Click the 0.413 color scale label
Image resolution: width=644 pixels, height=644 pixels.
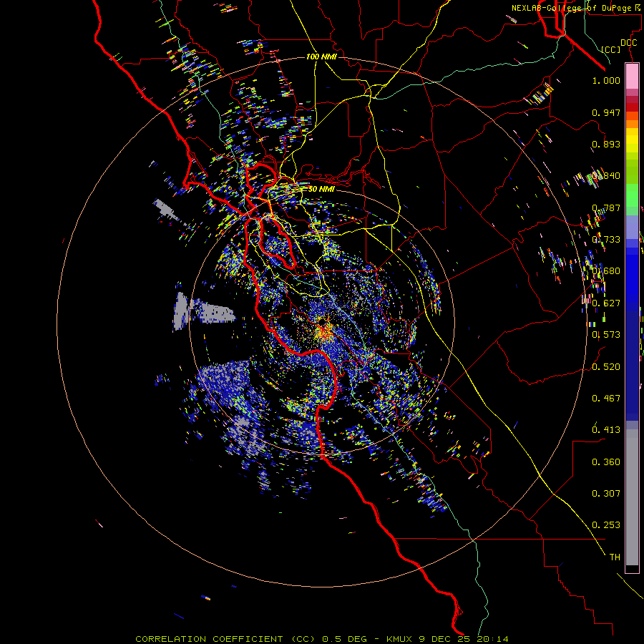(606, 430)
